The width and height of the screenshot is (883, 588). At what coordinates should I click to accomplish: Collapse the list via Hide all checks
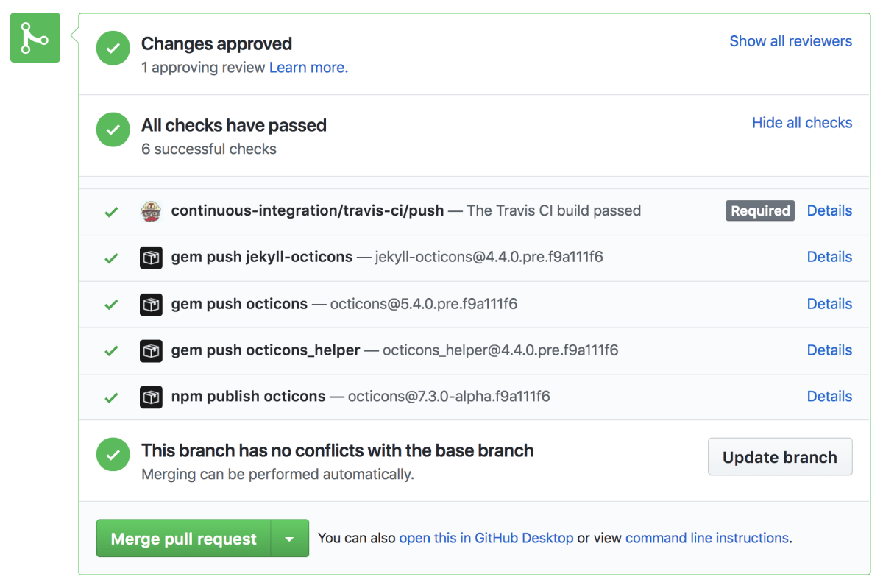click(801, 123)
